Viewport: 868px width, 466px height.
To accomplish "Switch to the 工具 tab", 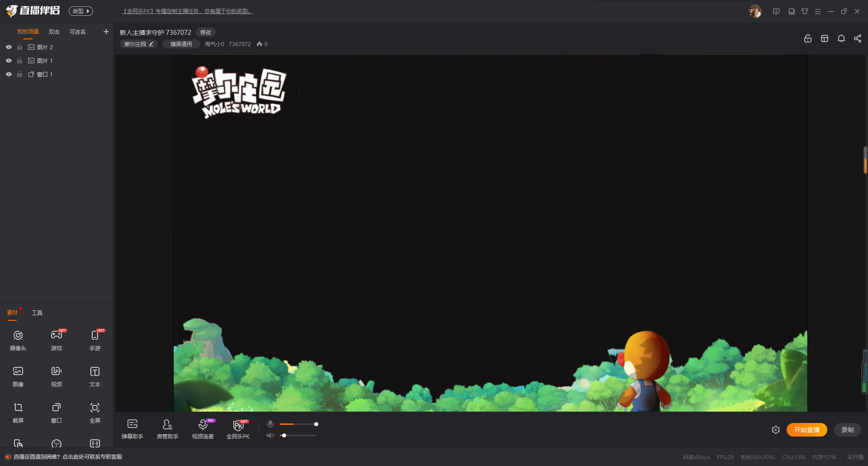I will 37,313.
